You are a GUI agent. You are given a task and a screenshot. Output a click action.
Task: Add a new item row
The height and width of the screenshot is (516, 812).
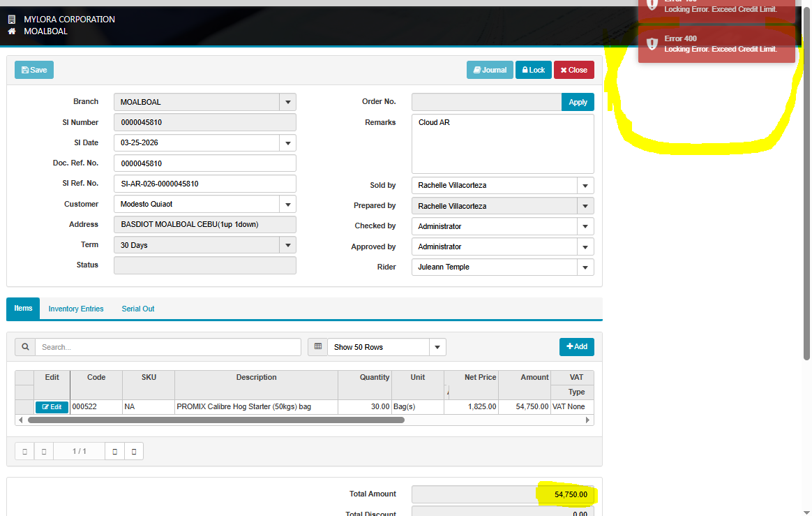tap(576, 347)
